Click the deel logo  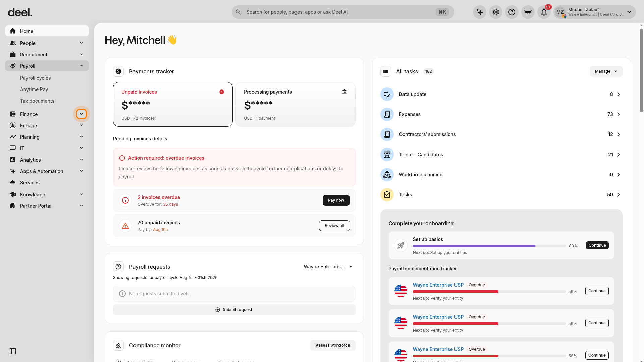(x=20, y=13)
